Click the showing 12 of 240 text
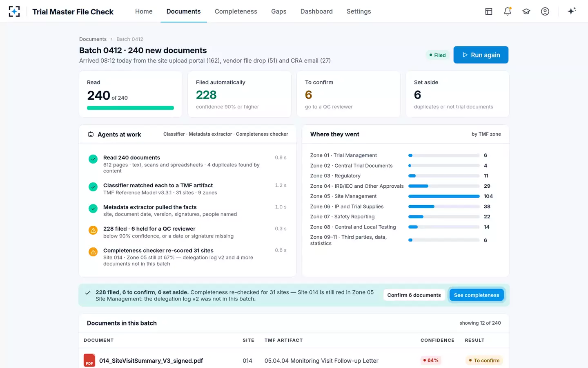588x368 pixels. click(x=480, y=323)
